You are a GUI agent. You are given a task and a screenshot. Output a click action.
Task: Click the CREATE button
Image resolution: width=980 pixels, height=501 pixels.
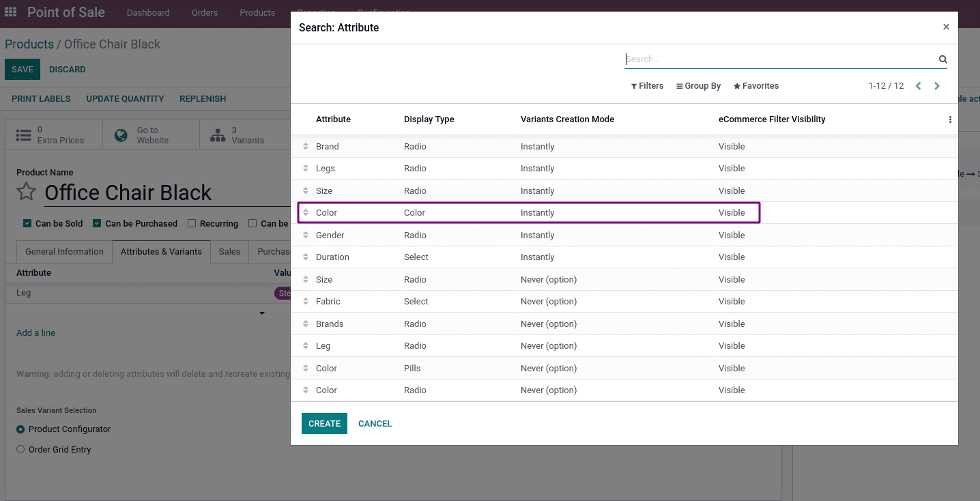(x=324, y=424)
